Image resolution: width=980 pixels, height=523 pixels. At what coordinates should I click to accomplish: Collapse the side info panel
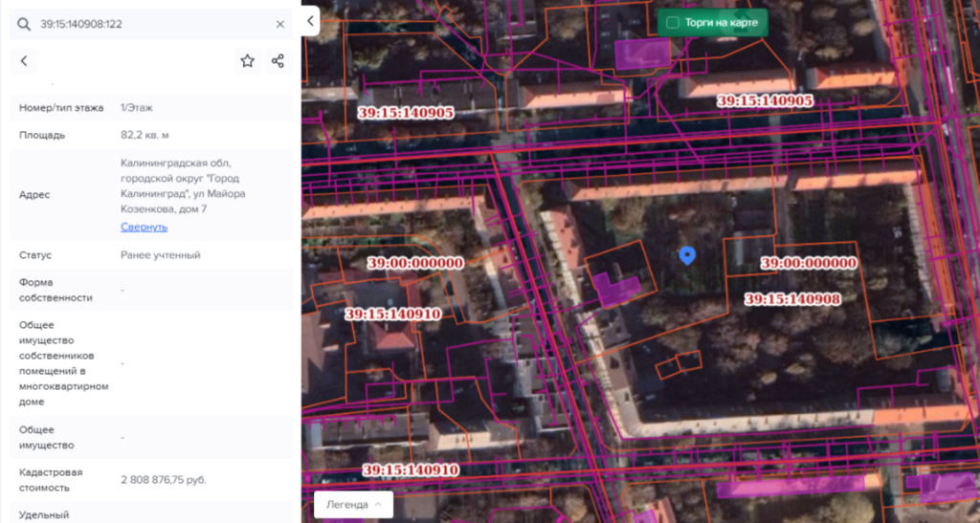point(309,20)
